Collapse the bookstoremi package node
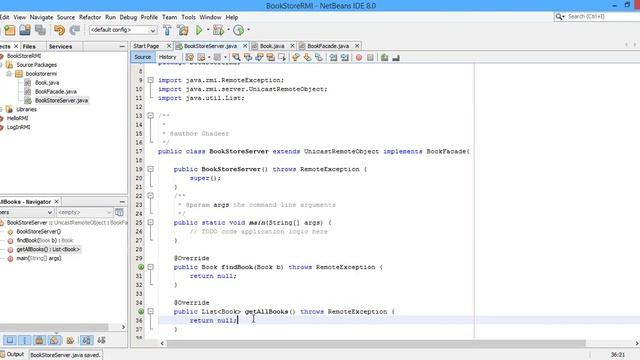 click(9, 74)
